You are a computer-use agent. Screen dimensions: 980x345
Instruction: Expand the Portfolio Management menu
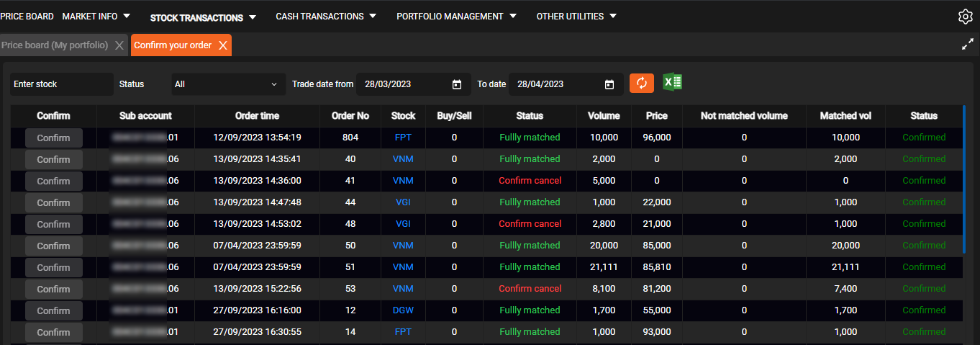coord(456,17)
